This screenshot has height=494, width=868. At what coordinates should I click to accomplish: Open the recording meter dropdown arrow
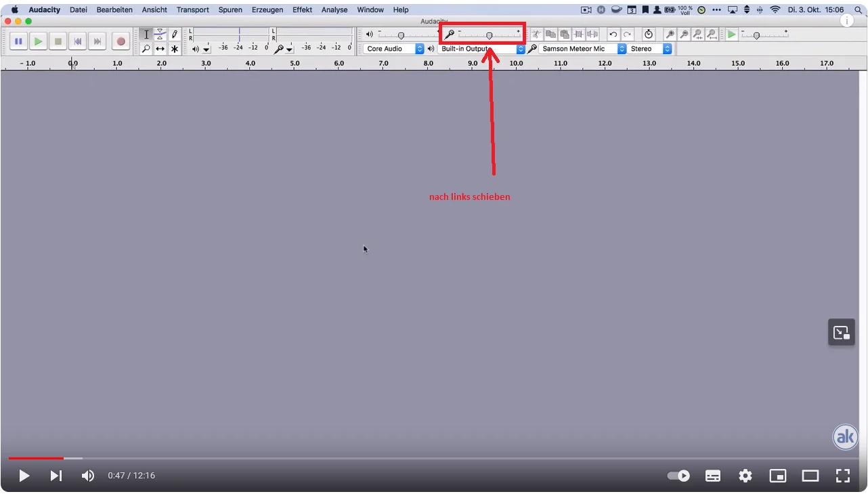point(289,49)
